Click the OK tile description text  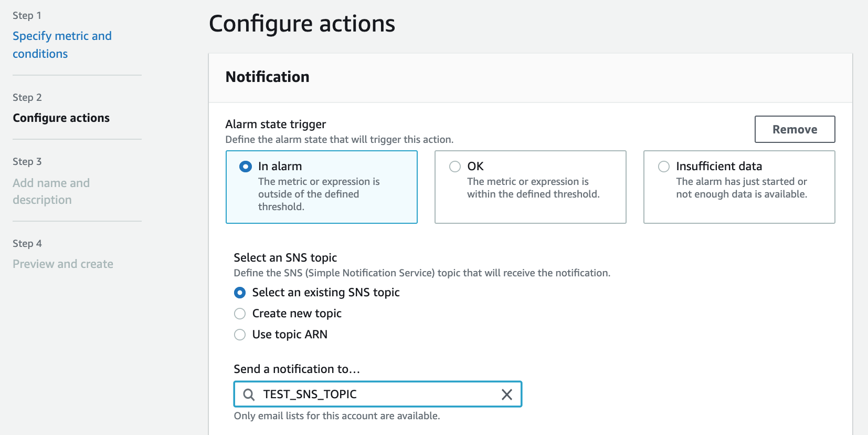click(533, 188)
